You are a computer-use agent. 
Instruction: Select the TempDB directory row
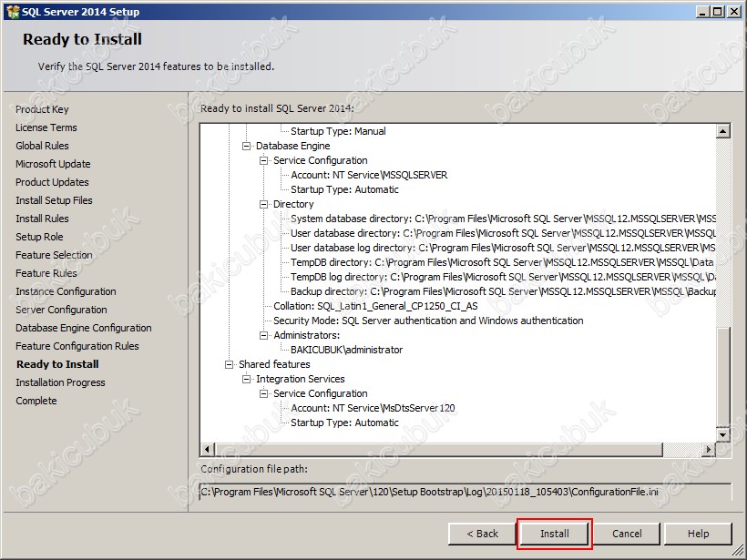502,262
